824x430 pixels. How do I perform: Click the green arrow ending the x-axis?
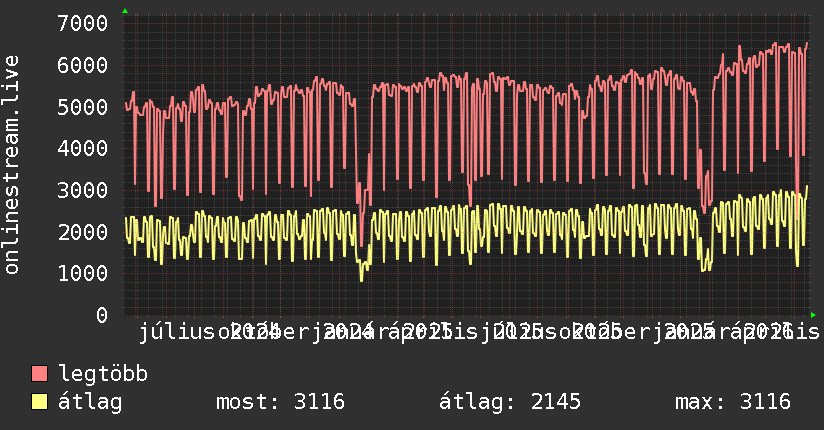coord(813,315)
